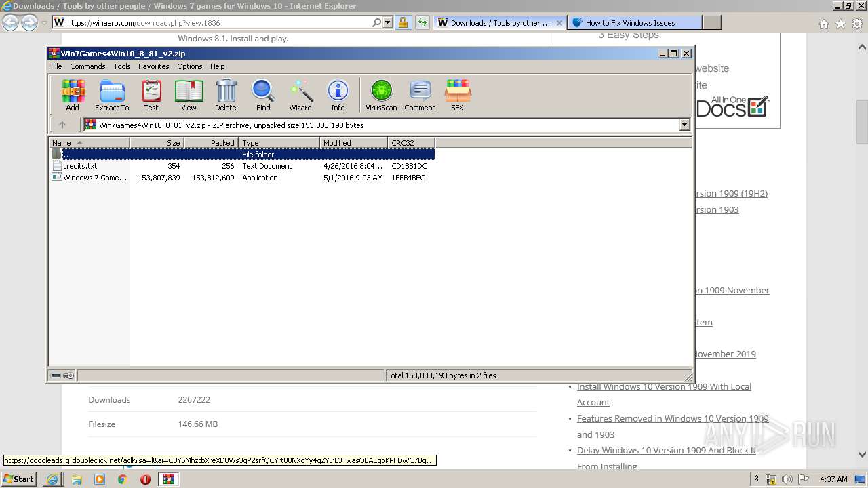The height and width of the screenshot is (488, 868).
Task: Sort files by Size column header
Action: [x=157, y=142]
